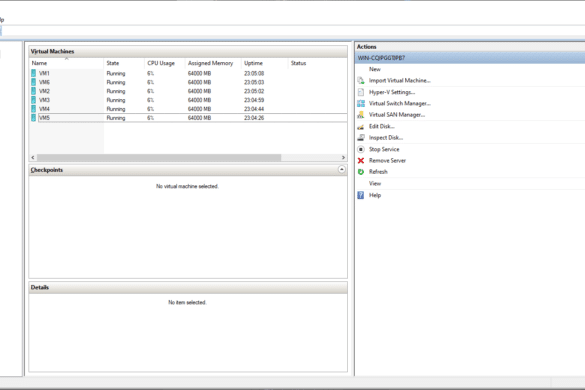The image size is (585, 390).
Task: Collapse the Checkpoints panel with round arrow
Action: tap(341, 169)
